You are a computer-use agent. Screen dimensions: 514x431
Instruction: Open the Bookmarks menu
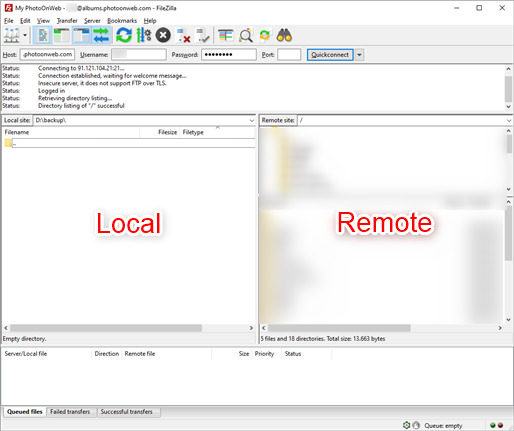point(122,21)
